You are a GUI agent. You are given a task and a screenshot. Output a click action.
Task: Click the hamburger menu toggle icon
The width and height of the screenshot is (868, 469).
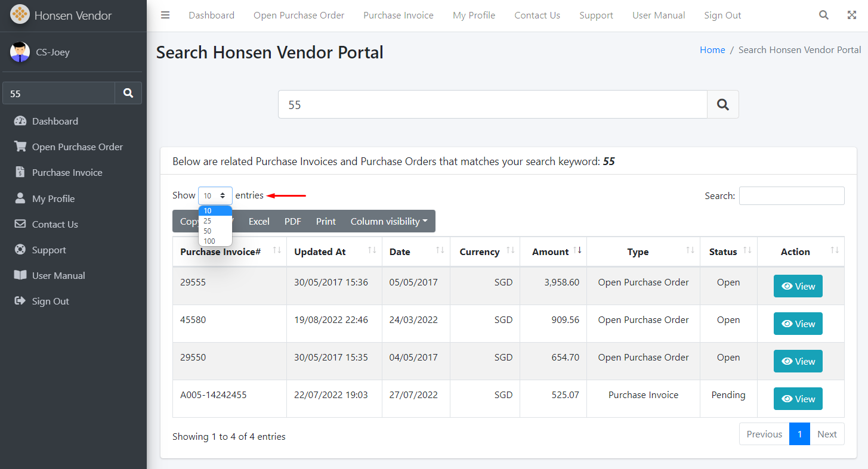(165, 15)
